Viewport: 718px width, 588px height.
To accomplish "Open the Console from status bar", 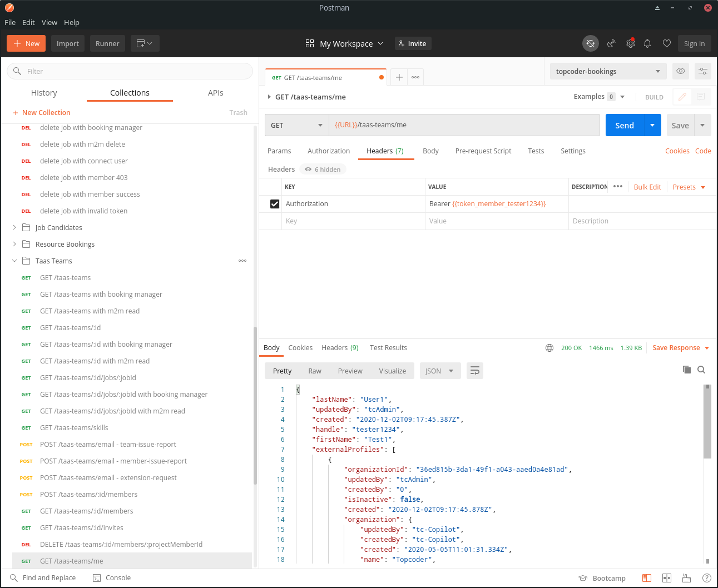I will 112,578.
